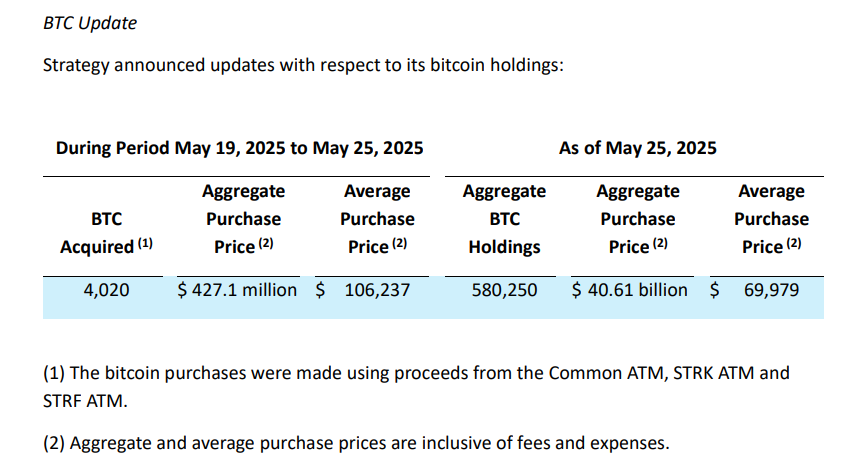Click the $40.61 billion value
Viewport: 844px width, 471px height.
(x=630, y=290)
